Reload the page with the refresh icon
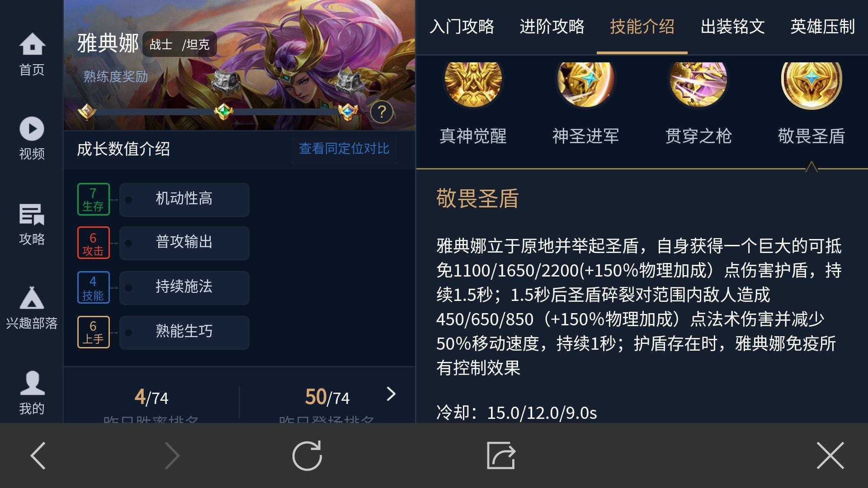 [x=307, y=455]
